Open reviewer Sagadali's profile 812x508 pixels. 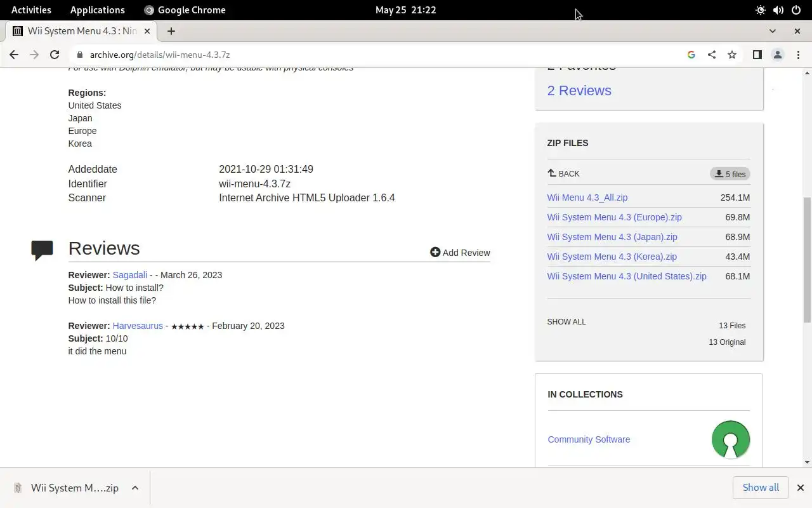tap(130, 275)
